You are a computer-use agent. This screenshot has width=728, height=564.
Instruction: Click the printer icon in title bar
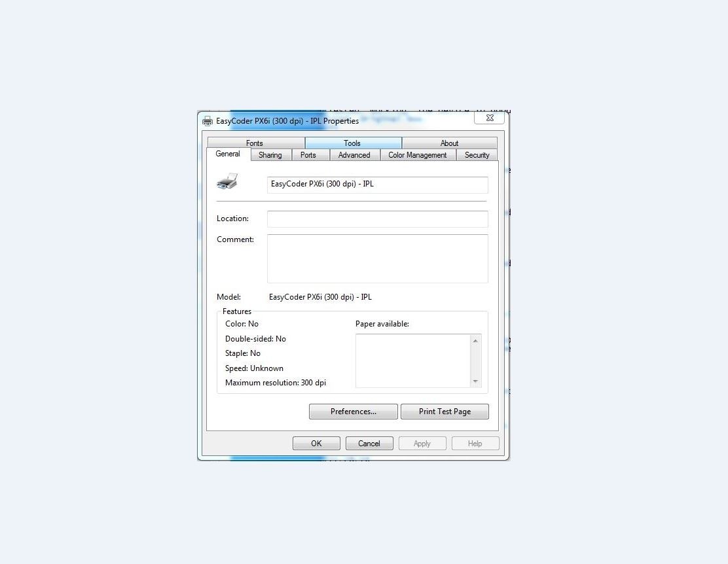tap(208, 121)
